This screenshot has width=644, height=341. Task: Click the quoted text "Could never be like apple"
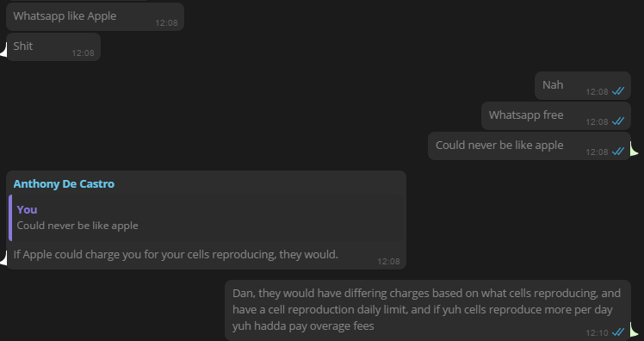(77, 226)
